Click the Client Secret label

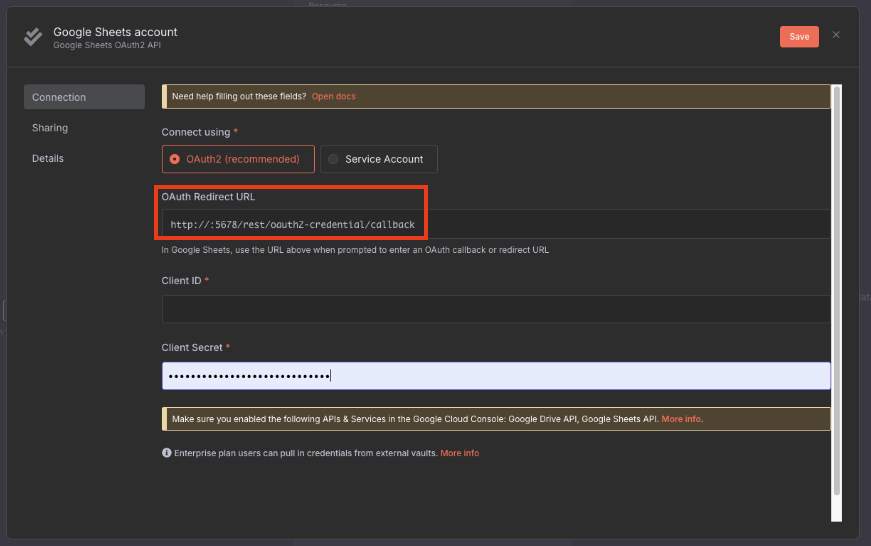pyautogui.click(x=192, y=347)
